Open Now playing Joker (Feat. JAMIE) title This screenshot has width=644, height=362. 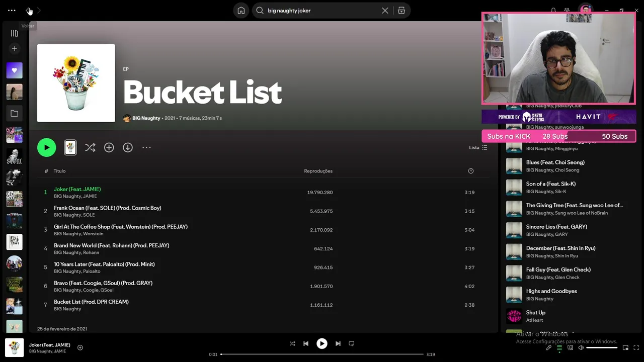pyautogui.click(x=50, y=345)
